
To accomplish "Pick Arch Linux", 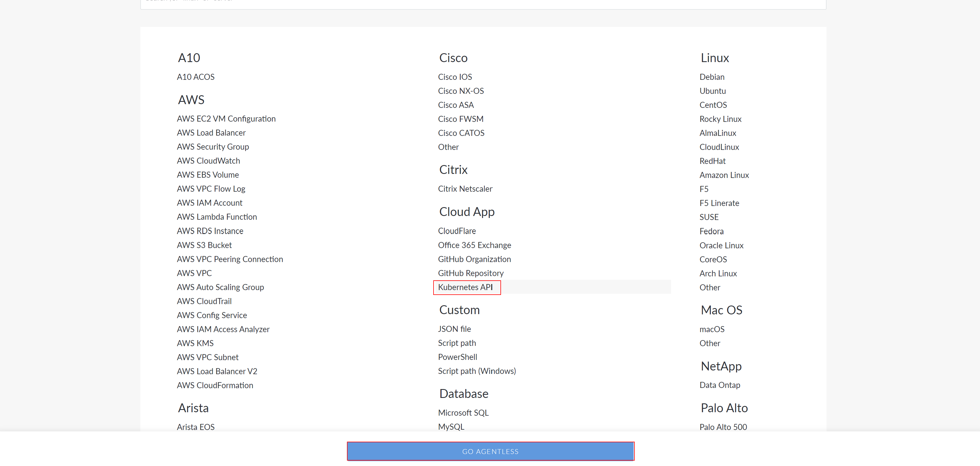I will coord(718,274).
